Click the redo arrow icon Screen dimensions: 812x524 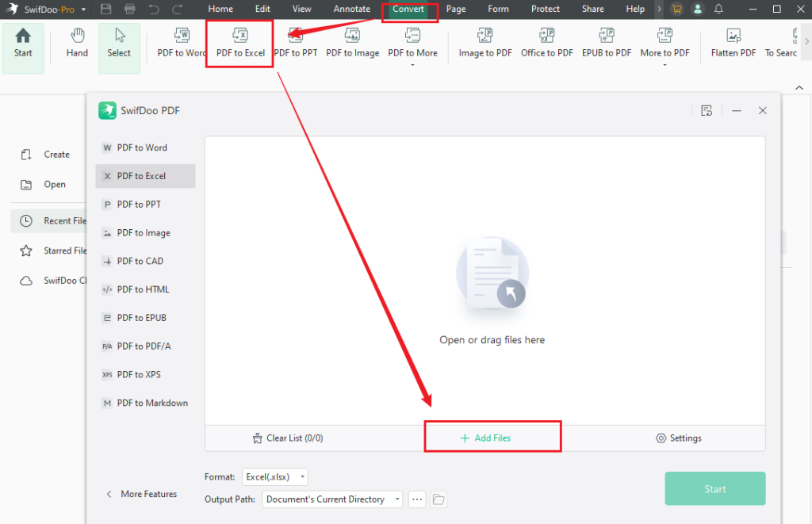(178, 9)
